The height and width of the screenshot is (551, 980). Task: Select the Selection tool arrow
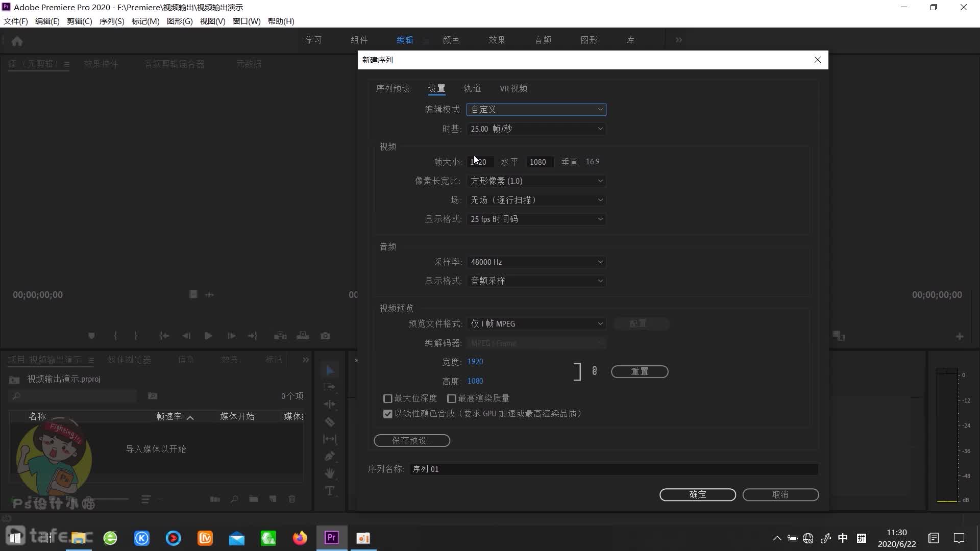point(330,370)
